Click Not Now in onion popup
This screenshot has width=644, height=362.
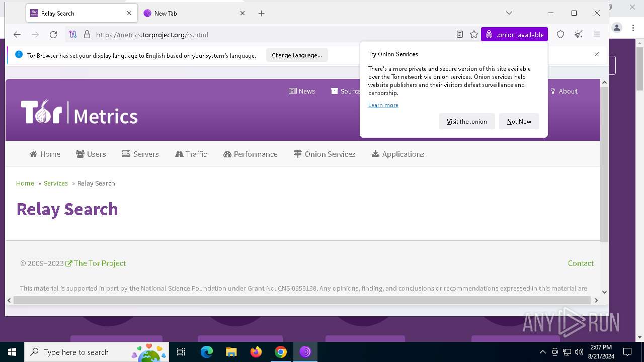[519, 122]
